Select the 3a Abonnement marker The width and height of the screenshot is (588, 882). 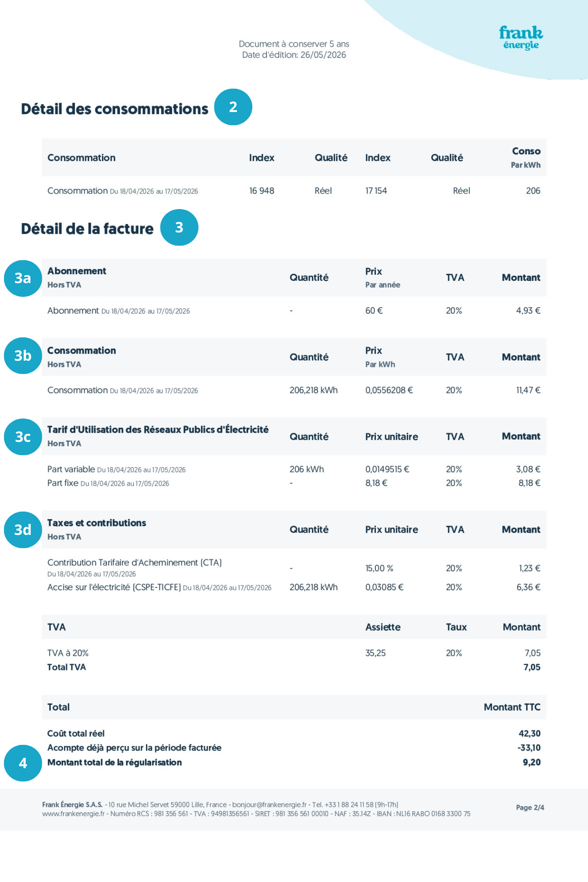[23, 278]
